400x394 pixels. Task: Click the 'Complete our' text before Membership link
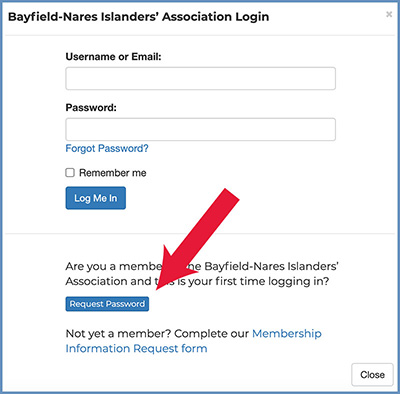pos(211,334)
